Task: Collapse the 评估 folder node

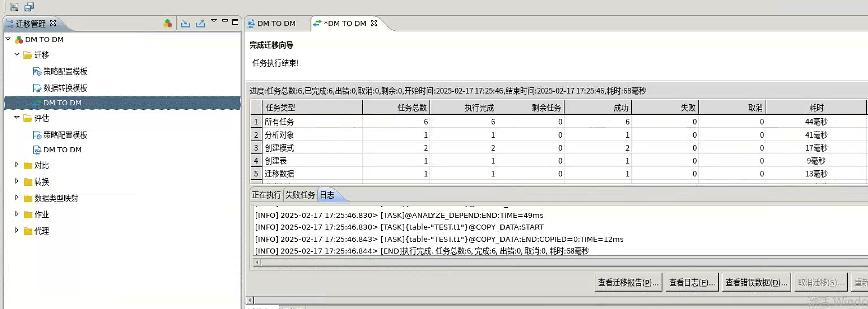Action: coord(17,118)
